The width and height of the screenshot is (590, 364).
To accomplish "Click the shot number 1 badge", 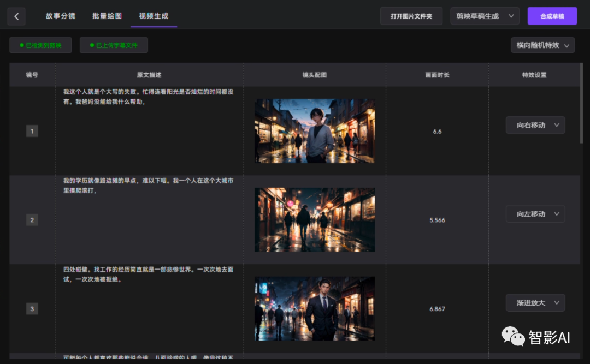I will click(32, 131).
